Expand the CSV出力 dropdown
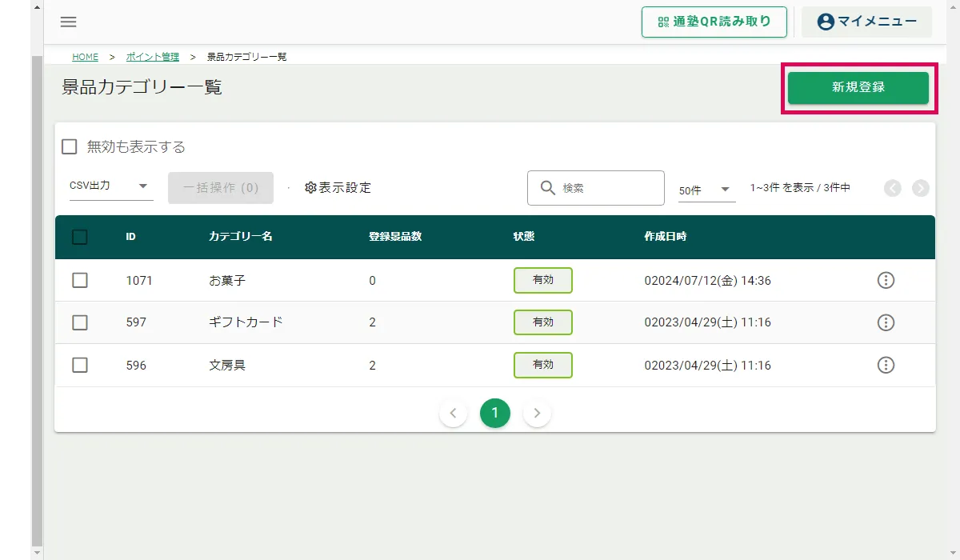Screen dimensions: 960x560 (x=110, y=186)
